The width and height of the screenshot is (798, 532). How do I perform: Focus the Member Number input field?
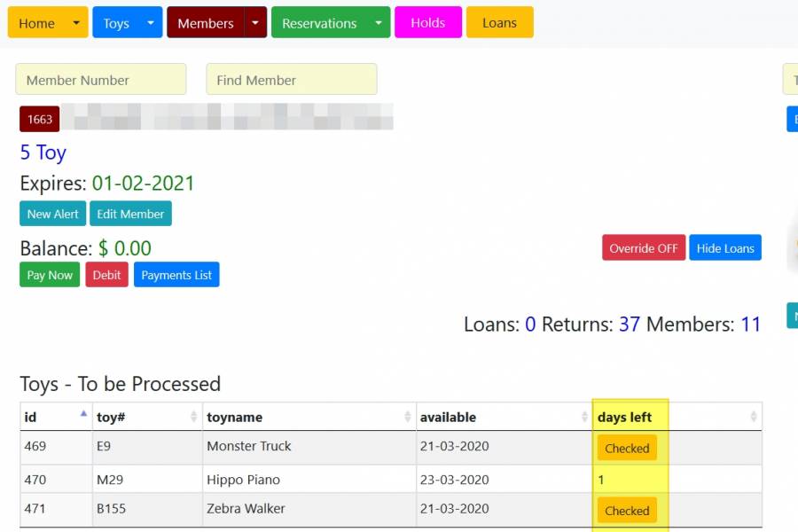[x=101, y=80]
